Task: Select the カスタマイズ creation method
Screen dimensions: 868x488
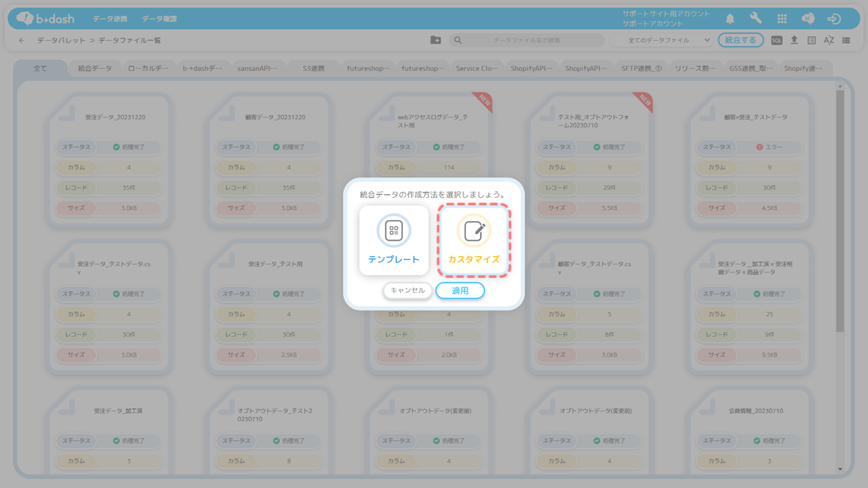Action: pyautogui.click(x=474, y=241)
